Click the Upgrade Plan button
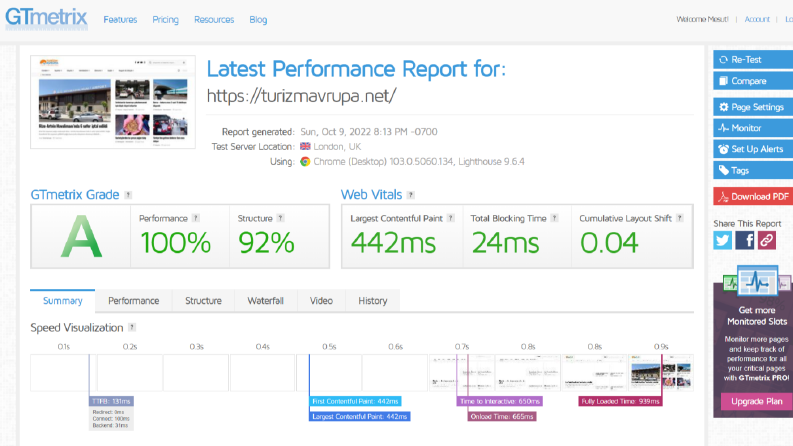The image size is (793, 446). 757,402
